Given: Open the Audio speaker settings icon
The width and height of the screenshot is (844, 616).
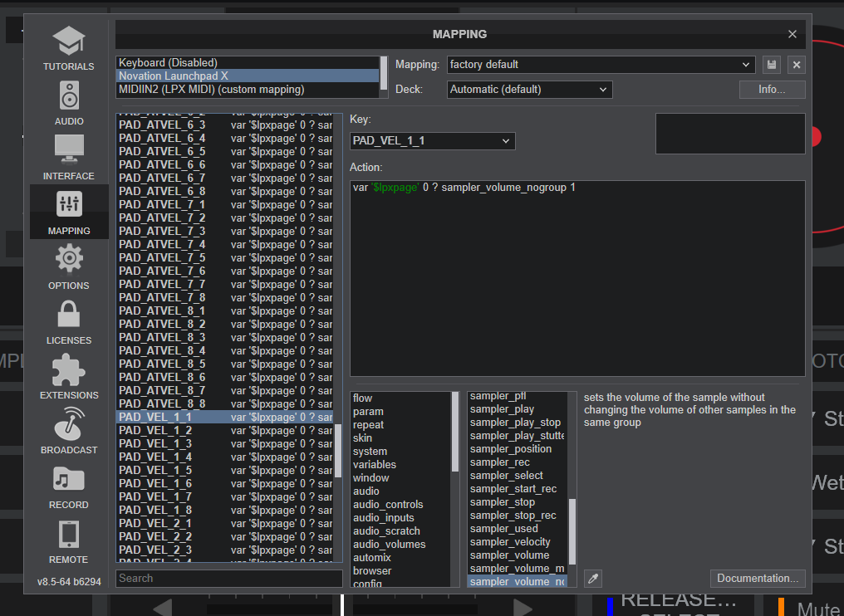Looking at the screenshot, I should click(x=69, y=95).
